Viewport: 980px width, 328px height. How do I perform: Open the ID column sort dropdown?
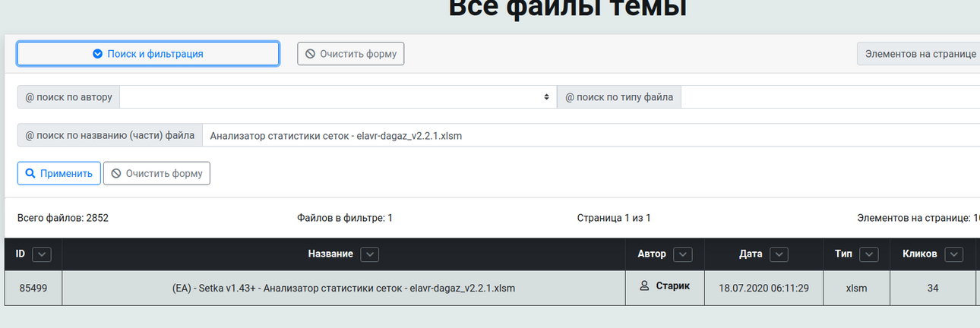click(x=42, y=254)
